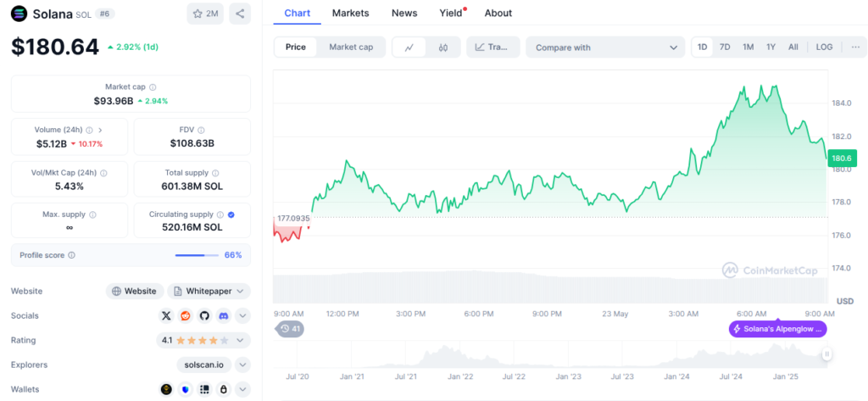Open the About tab

(498, 13)
